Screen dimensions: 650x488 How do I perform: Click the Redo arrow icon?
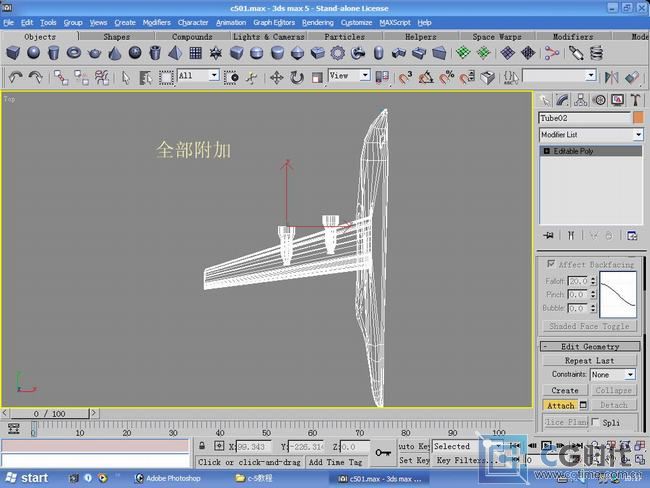pos(36,77)
